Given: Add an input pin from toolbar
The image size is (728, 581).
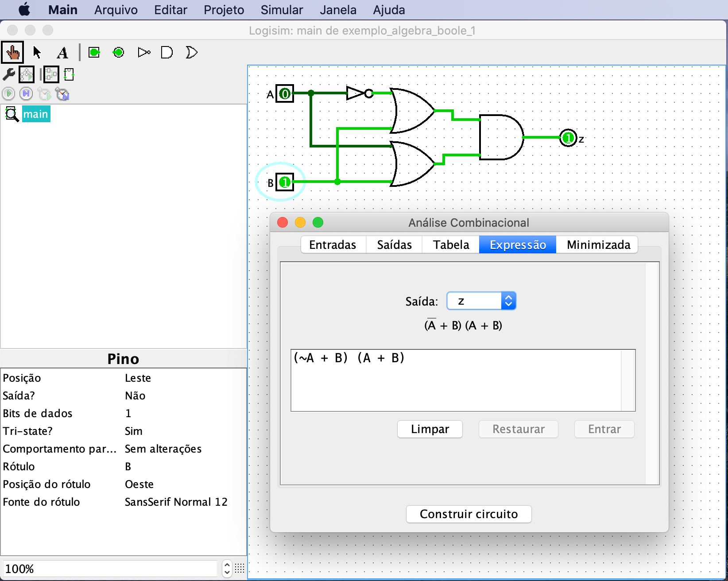Looking at the screenshot, I should coord(94,53).
